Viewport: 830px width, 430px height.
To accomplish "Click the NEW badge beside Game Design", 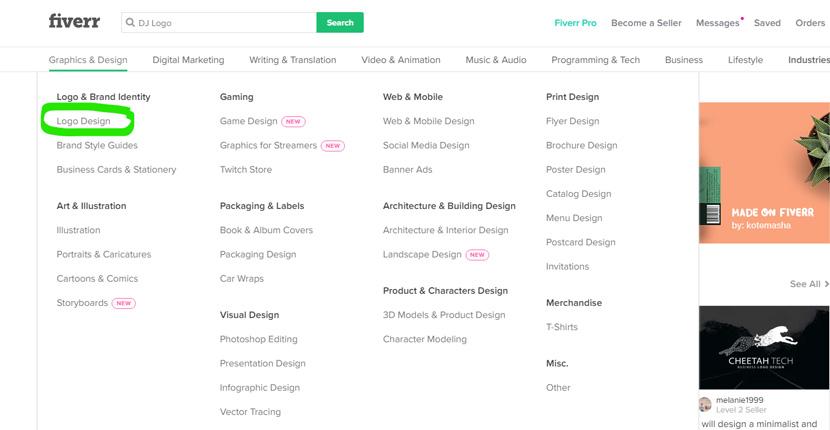I will [x=293, y=121].
